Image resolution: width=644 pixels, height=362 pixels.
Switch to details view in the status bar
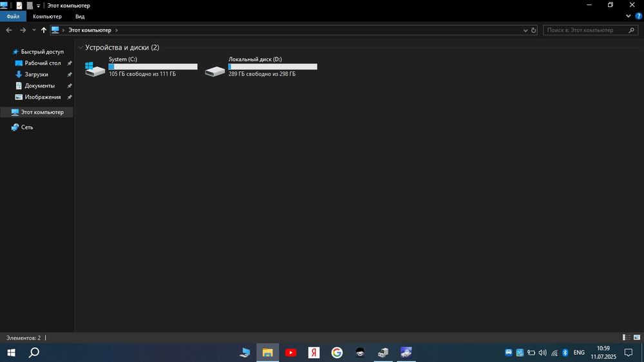pyautogui.click(x=627, y=338)
